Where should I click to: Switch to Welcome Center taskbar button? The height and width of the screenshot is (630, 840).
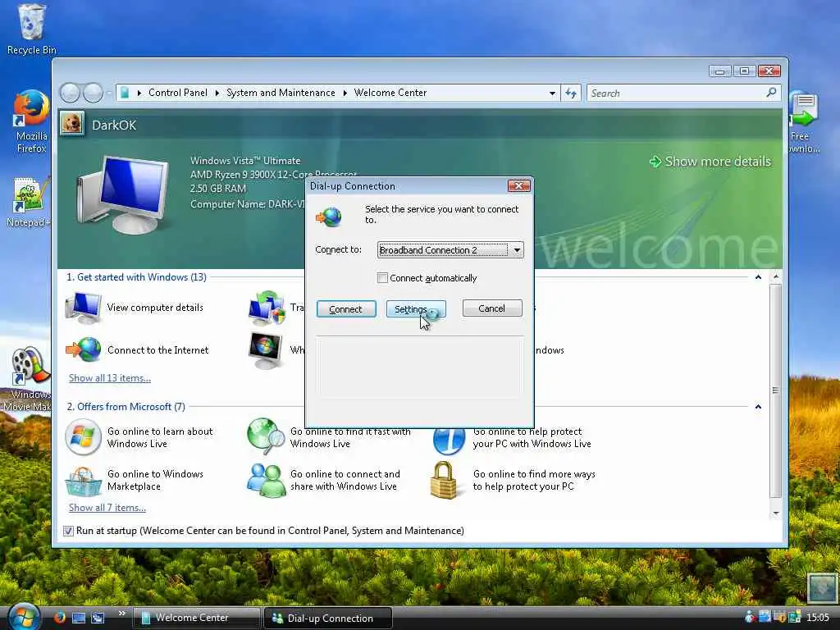(x=196, y=618)
